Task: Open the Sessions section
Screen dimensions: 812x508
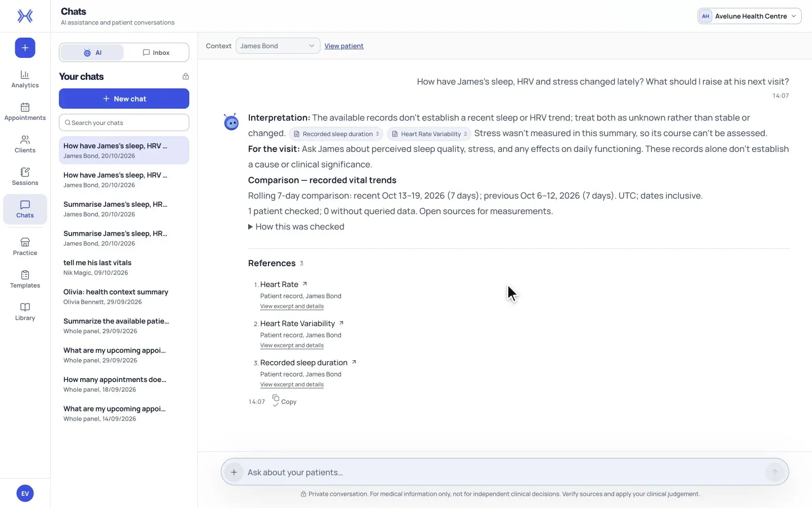Action: 25,177
